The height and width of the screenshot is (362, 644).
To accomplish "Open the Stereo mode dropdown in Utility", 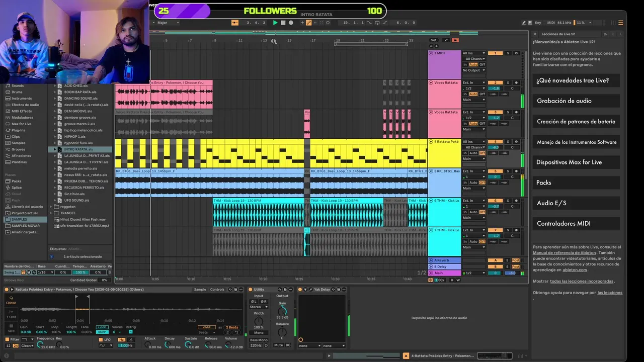I will (259, 307).
